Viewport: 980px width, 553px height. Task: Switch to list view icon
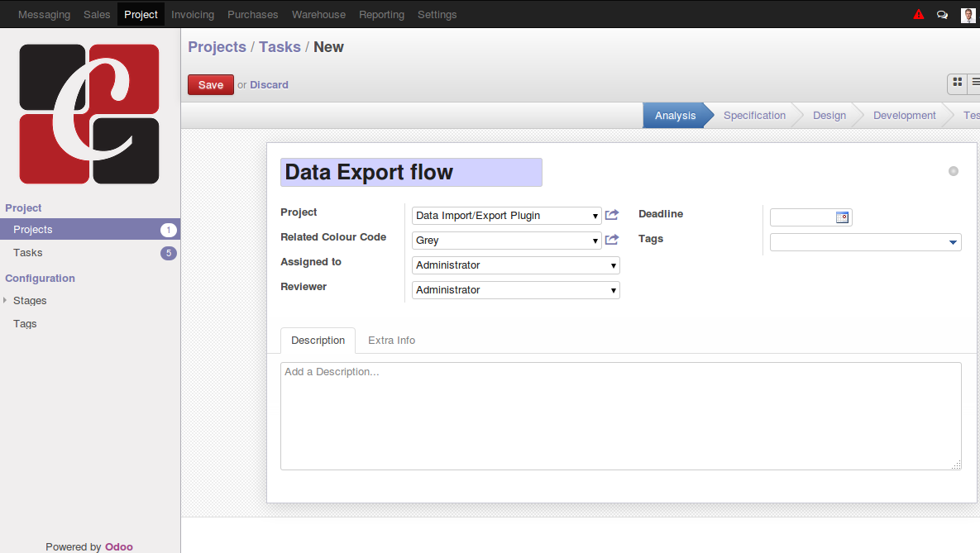tap(974, 83)
